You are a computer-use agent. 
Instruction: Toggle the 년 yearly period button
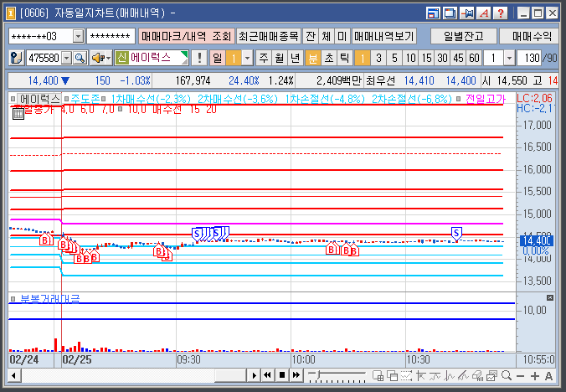pyautogui.click(x=296, y=58)
